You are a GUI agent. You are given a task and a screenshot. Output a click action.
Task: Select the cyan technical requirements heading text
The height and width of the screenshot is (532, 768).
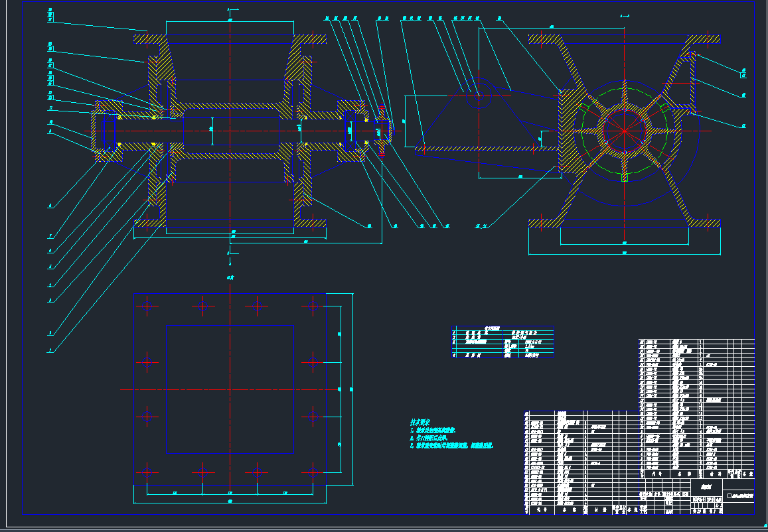pos(420,422)
